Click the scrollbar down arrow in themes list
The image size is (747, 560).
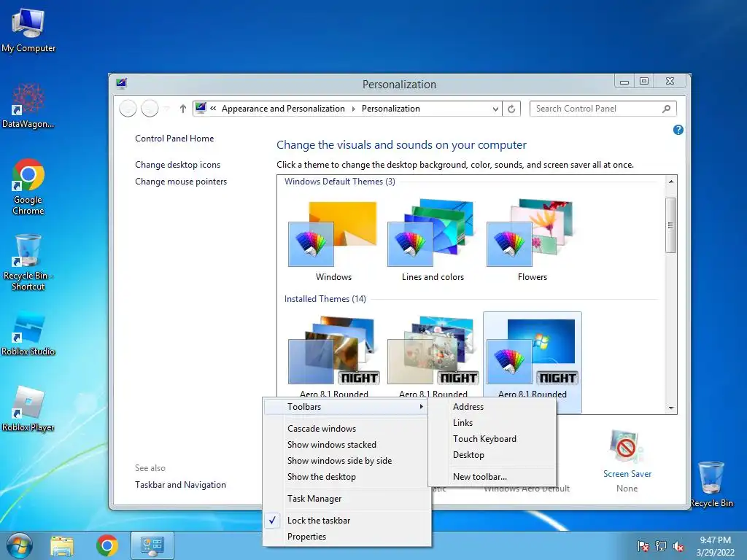(671, 408)
